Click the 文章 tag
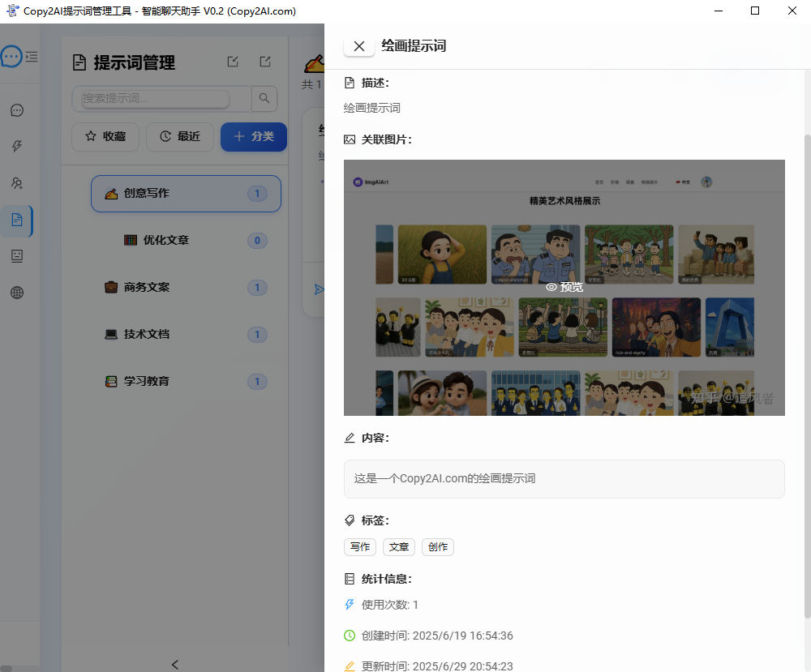The image size is (811, 672). (399, 547)
